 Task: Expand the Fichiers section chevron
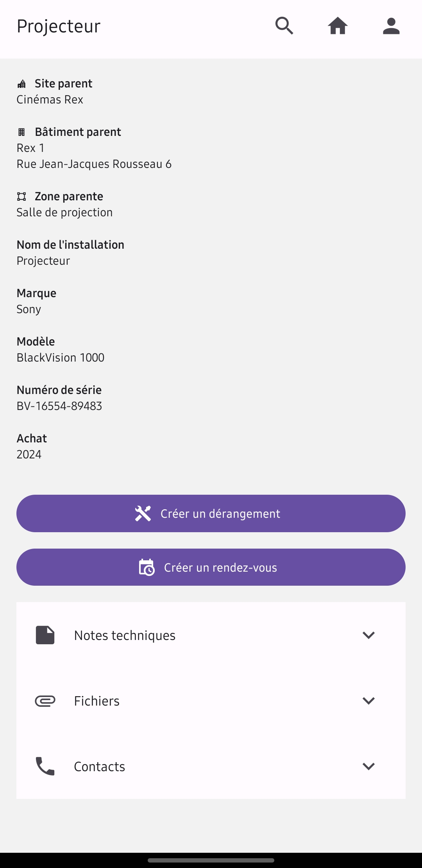coord(368,701)
